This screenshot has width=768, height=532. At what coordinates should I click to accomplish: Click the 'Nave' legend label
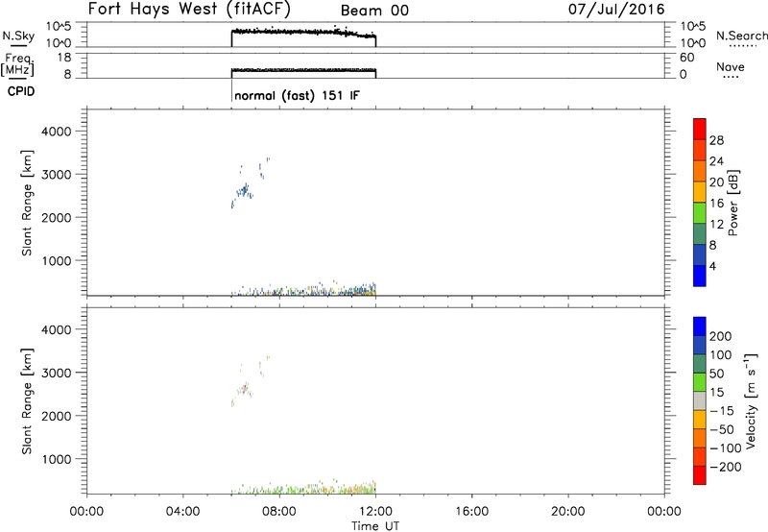tap(731, 66)
